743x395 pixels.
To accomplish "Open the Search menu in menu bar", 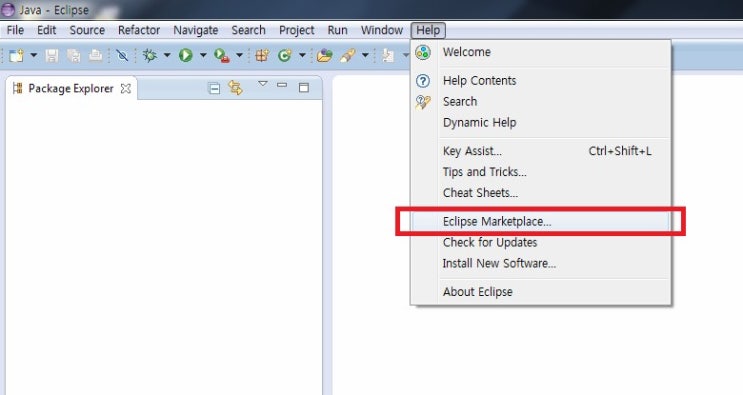I will tap(248, 30).
